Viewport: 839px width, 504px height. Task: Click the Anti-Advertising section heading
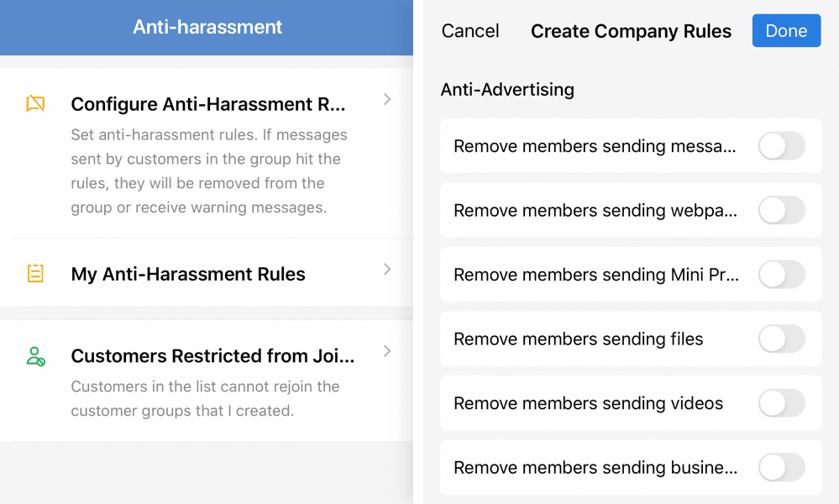pyautogui.click(x=507, y=89)
